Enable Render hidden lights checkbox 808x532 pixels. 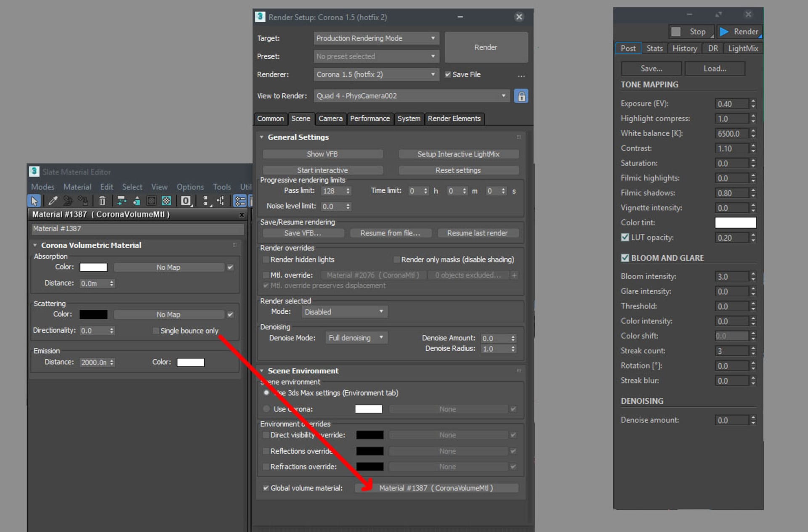266,259
